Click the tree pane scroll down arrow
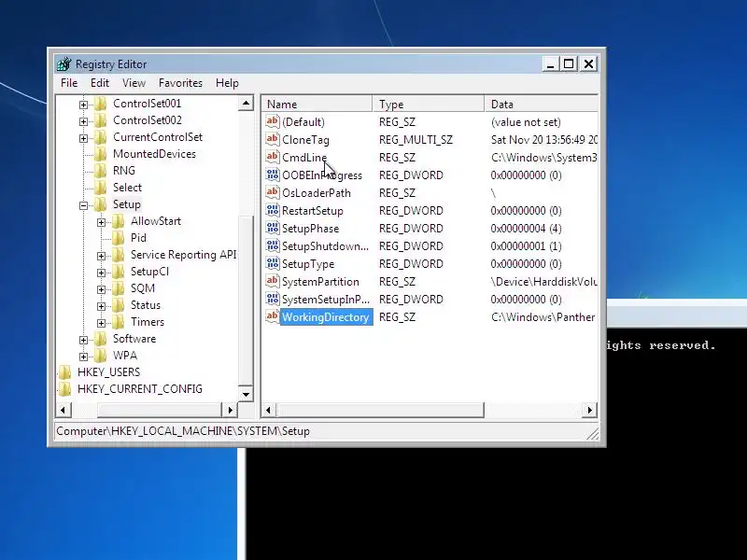 tap(246, 394)
